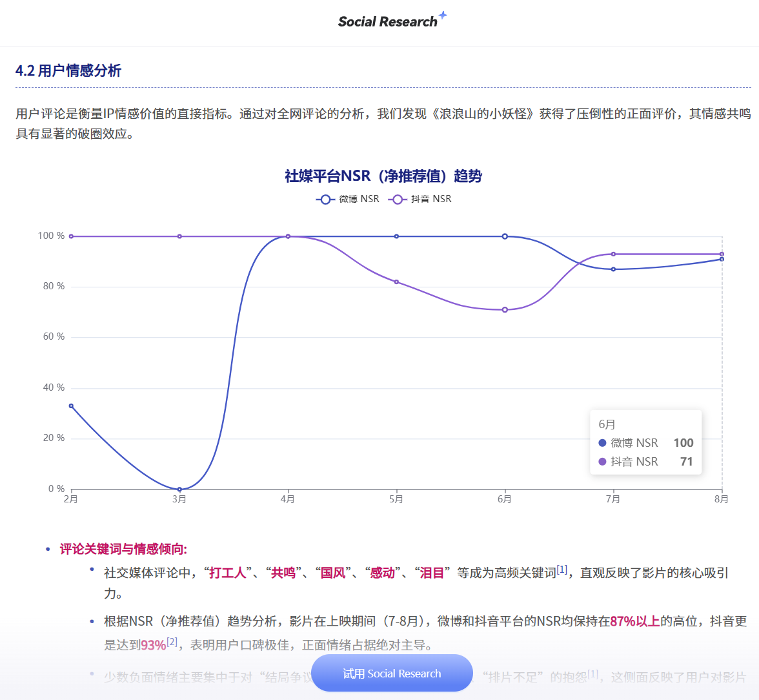This screenshot has width=759, height=700.
Task: Click the 抖音 NSR point at 8月
Action: click(x=722, y=254)
